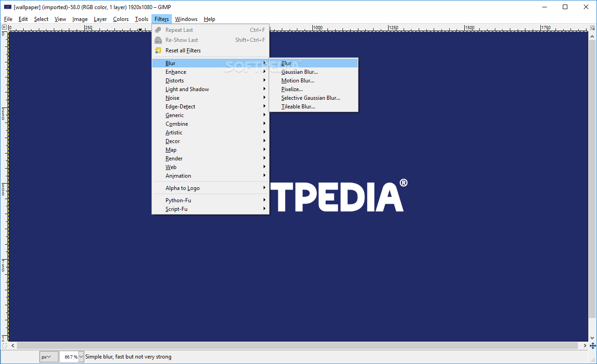597x364 pixels.
Task: Close the Filters menu in the menu bar
Action: [x=162, y=19]
